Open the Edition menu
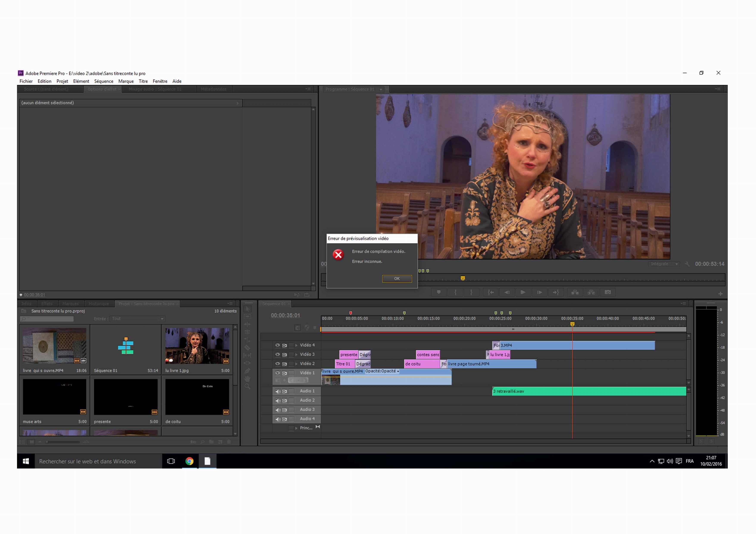 pyautogui.click(x=44, y=81)
